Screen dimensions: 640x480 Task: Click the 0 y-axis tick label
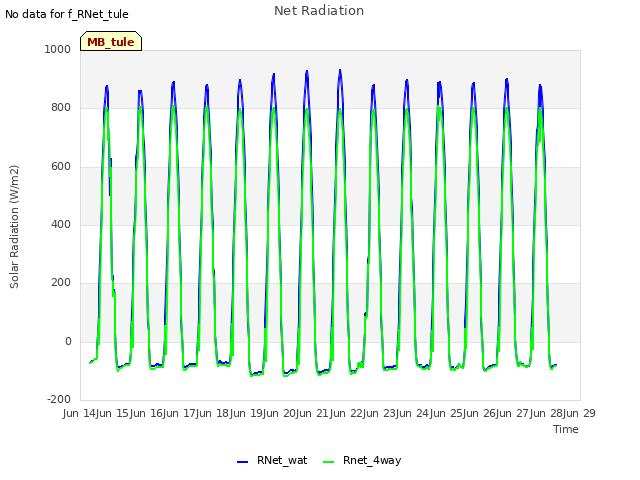click(x=68, y=341)
